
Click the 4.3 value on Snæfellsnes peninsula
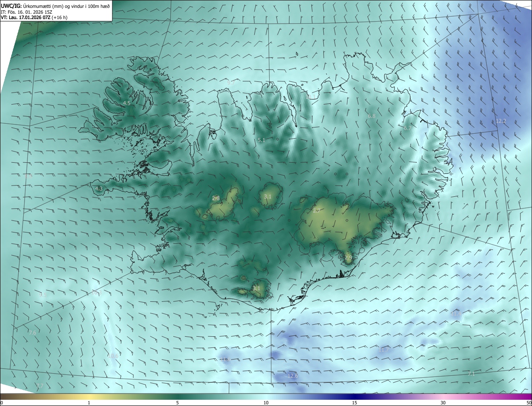coord(99,188)
